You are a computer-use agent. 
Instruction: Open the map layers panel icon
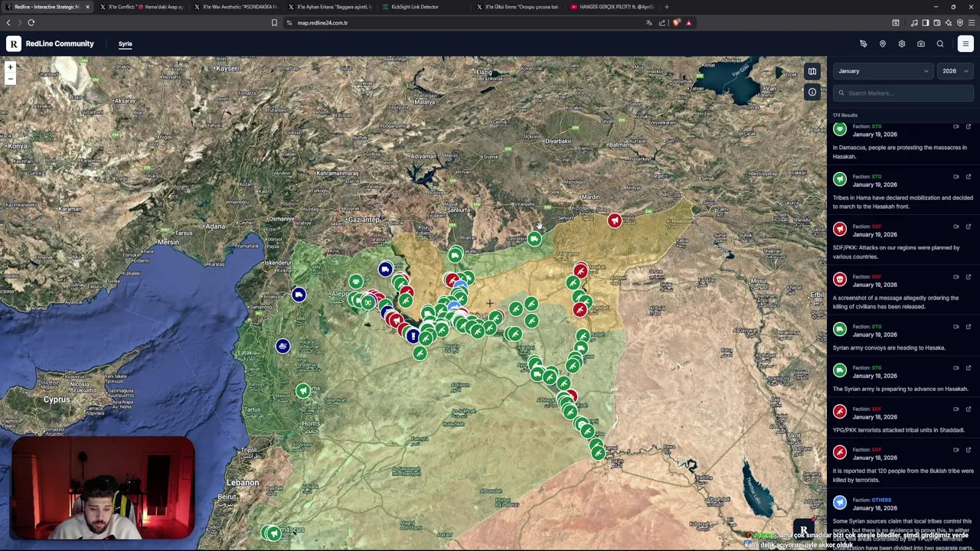pyautogui.click(x=812, y=71)
